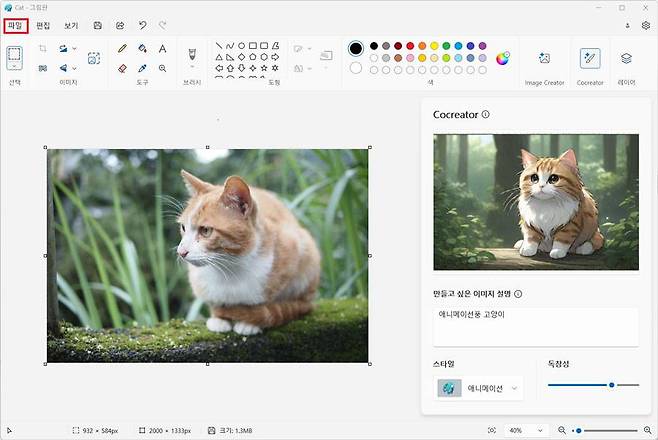Open the 파일 (File) menu
Screen dimensions: 658x440
(x=15, y=25)
